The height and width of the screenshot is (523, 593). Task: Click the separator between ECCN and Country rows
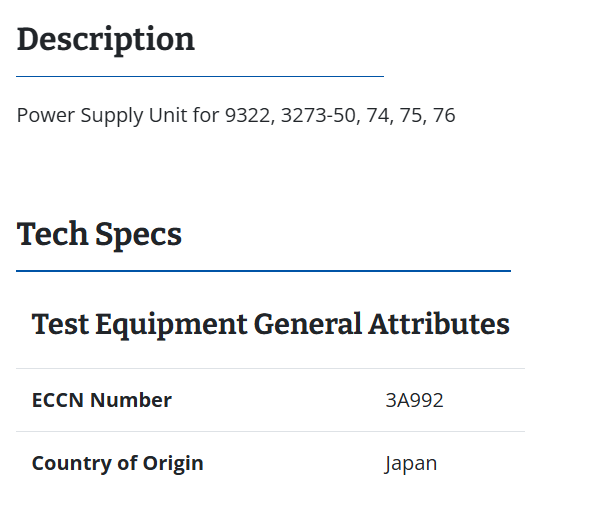[x=270, y=431]
